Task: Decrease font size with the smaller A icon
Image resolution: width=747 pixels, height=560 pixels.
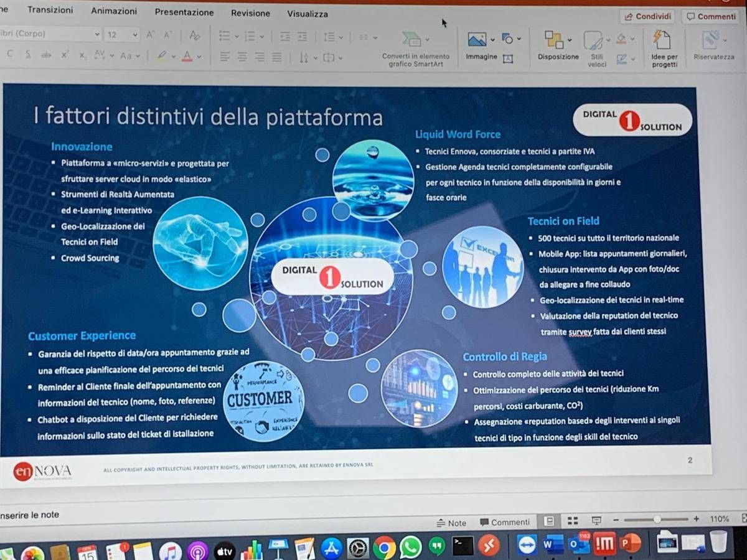Action: 167,35
